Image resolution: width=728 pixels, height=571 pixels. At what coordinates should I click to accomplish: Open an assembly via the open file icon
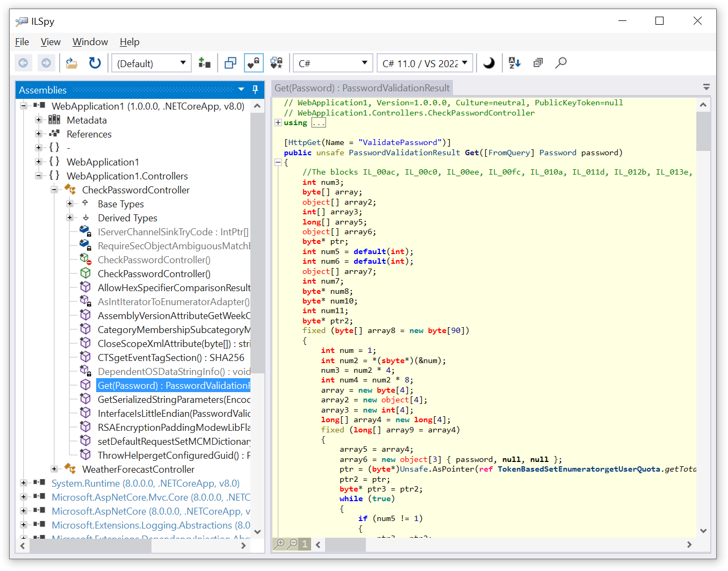[71, 63]
